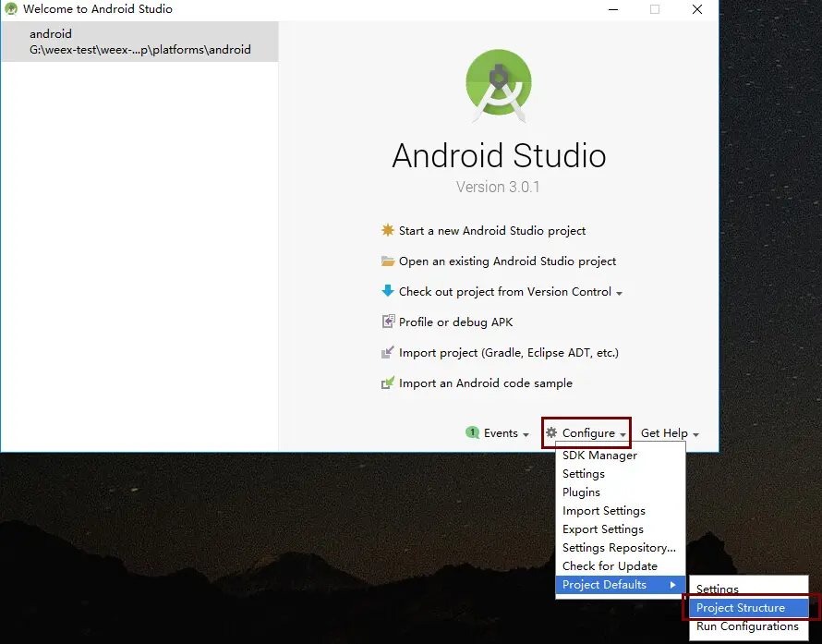Open Plugins from the Configure menu
The height and width of the screenshot is (644, 822).
pyautogui.click(x=620, y=492)
